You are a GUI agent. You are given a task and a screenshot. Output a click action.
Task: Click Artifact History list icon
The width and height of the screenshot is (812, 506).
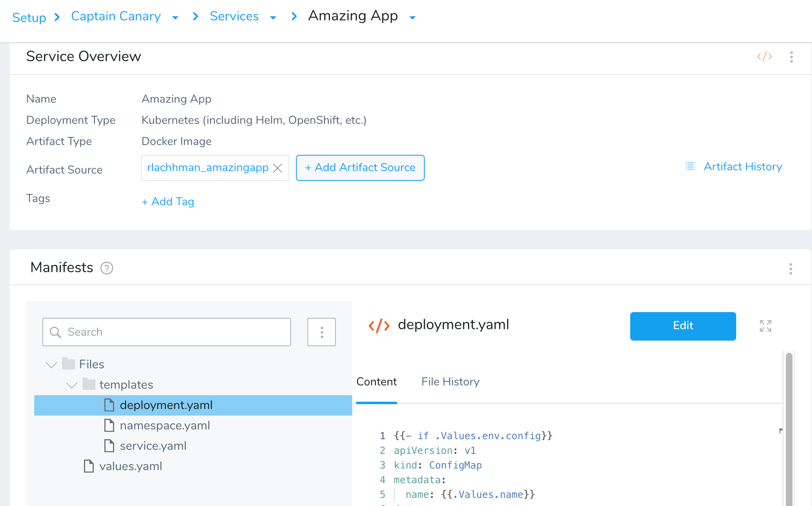pos(691,166)
